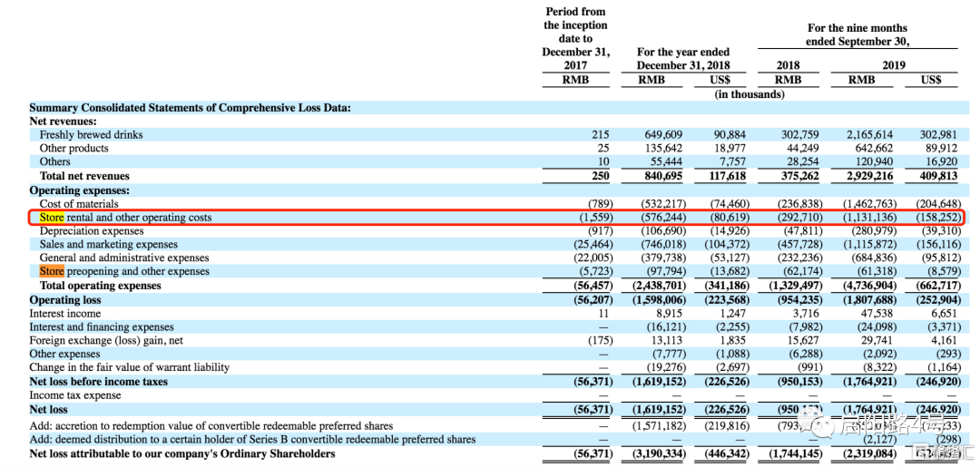The height and width of the screenshot is (467, 980).
Task: Click 'Change in the fair value of warrant liability'
Action: 130,368
